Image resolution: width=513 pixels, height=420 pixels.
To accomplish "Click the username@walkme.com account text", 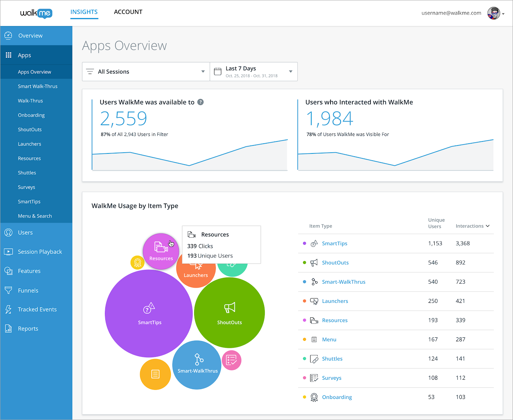I will pos(451,13).
